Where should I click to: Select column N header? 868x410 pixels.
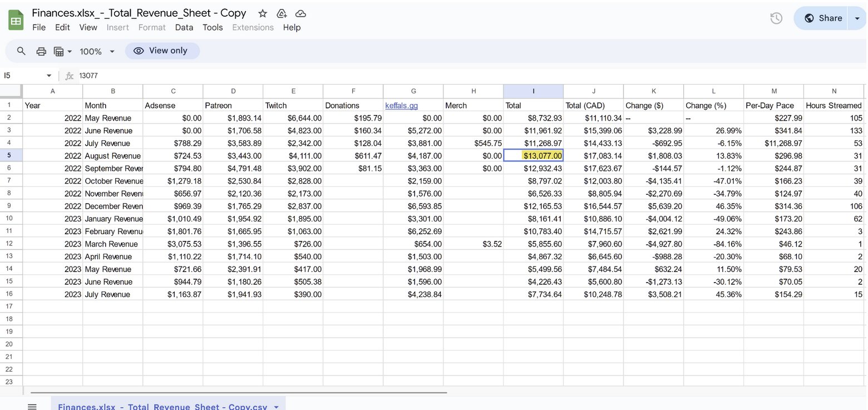coord(834,91)
